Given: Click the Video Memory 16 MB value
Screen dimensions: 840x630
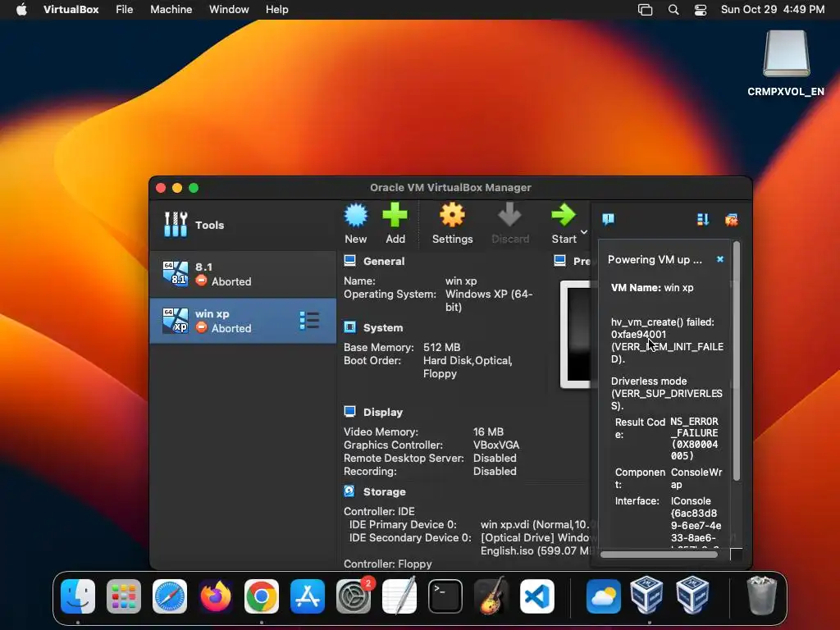Looking at the screenshot, I should (x=488, y=431).
